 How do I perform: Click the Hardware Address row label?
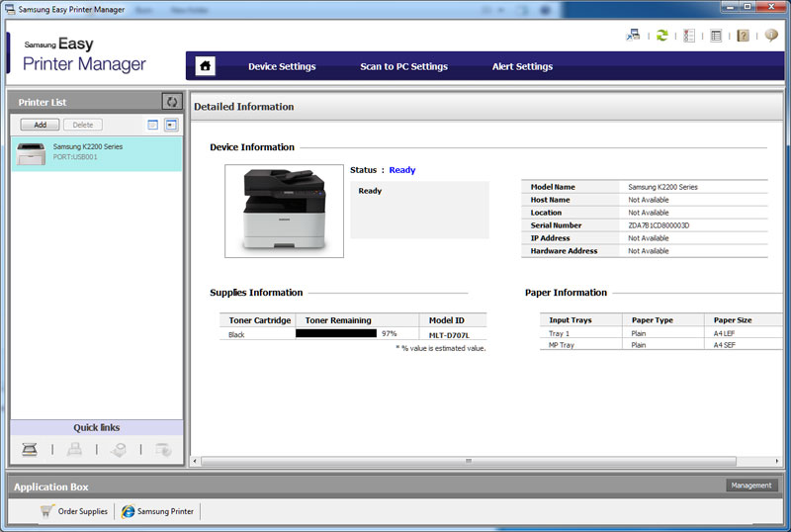(x=564, y=251)
